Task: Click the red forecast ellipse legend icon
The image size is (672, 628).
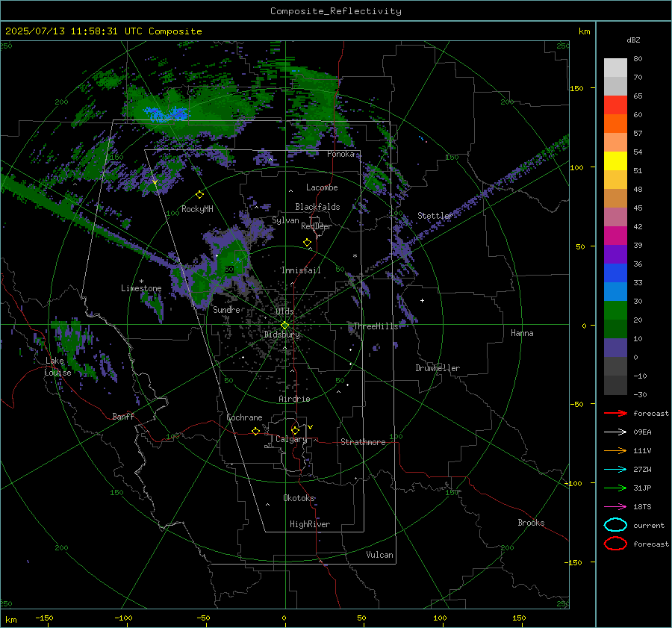Action: 615,544
